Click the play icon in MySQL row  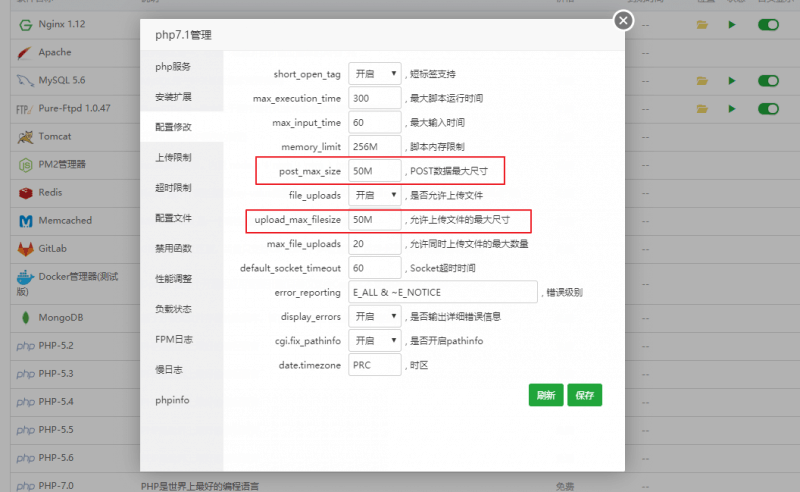pyautogui.click(x=732, y=81)
